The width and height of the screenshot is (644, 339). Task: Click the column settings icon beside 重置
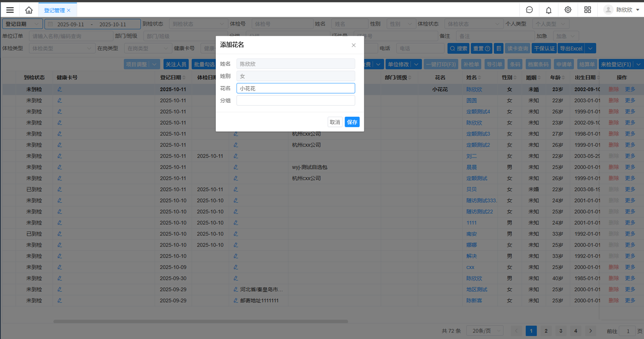(x=499, y=48)
